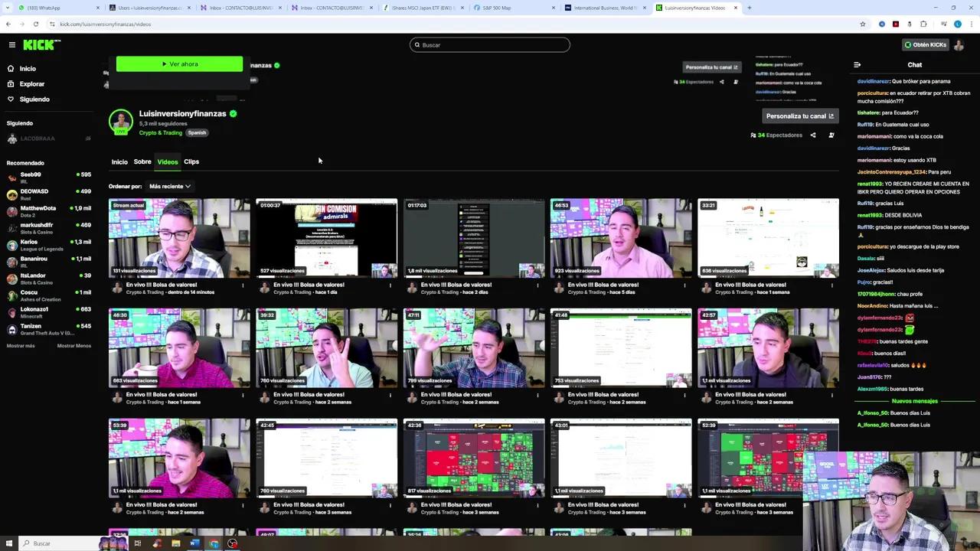
Task: Click inside the Buscar search field
Action: pyautogui.click(x=490, y=44)
